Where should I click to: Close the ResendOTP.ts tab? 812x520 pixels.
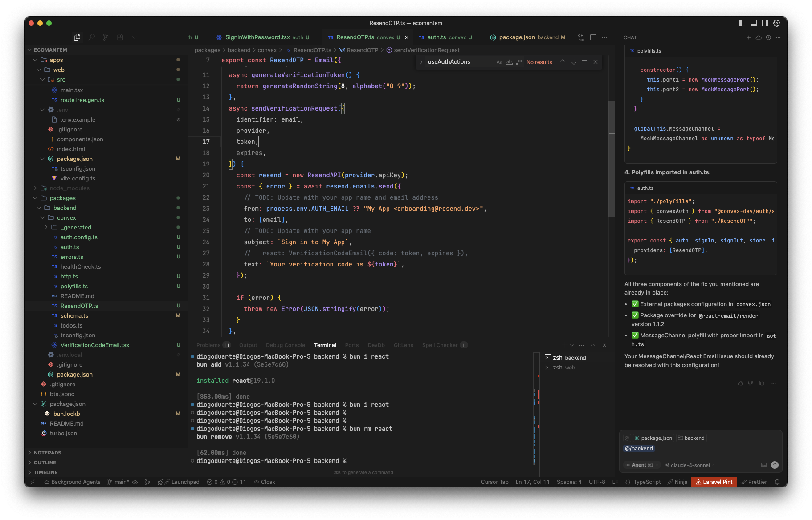tap(407, 37)
